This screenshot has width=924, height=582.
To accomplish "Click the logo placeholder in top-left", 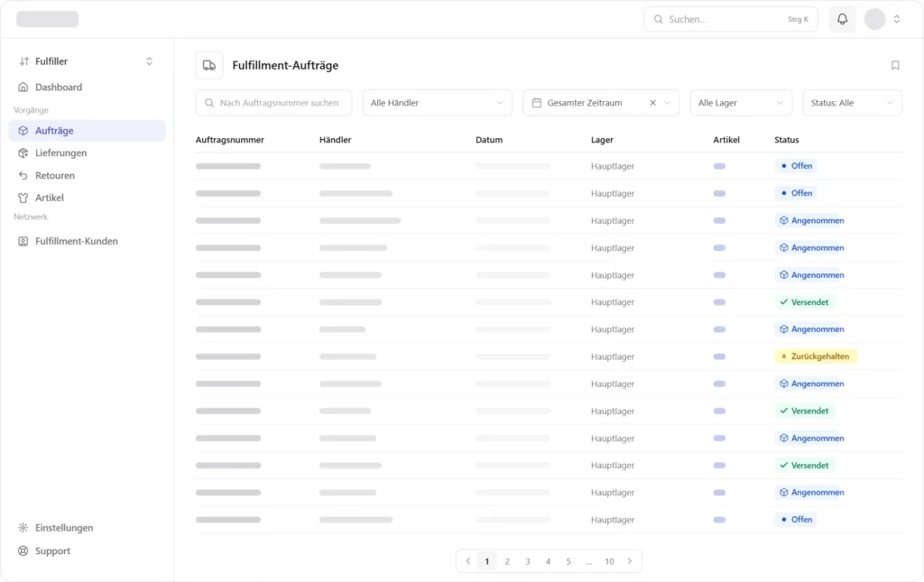I will [47, 19].
